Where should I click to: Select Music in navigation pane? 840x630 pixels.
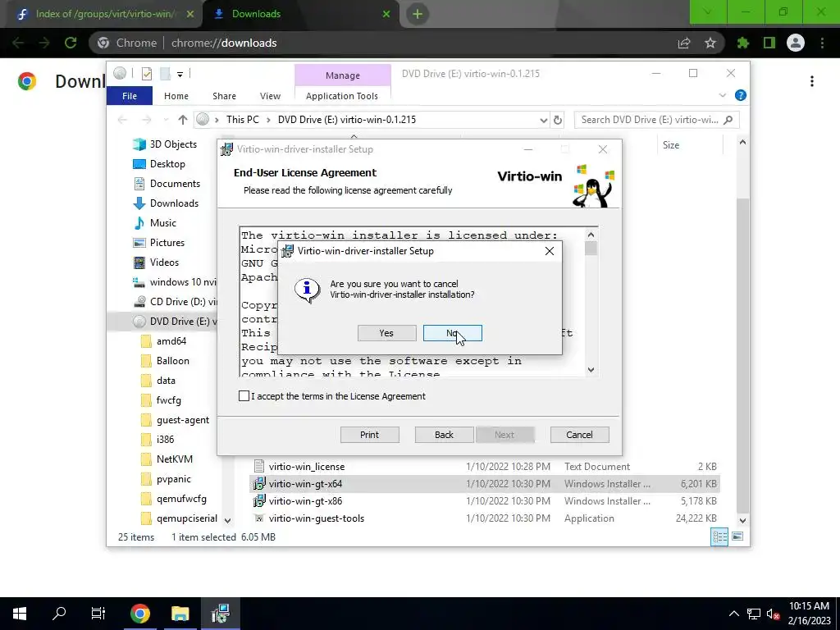click(155, 223)
